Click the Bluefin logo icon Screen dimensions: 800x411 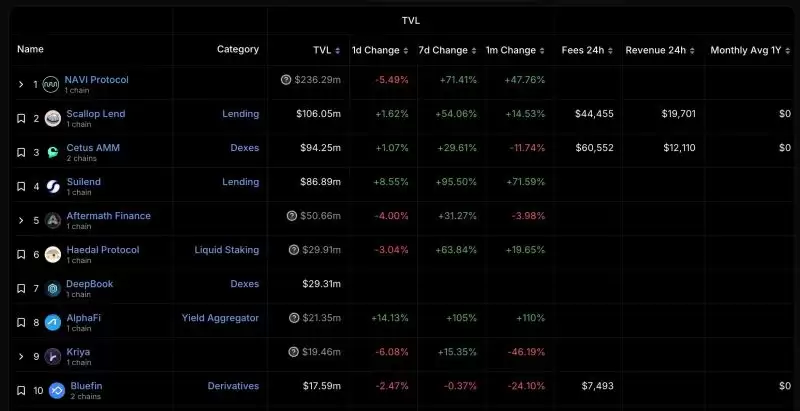57,391
